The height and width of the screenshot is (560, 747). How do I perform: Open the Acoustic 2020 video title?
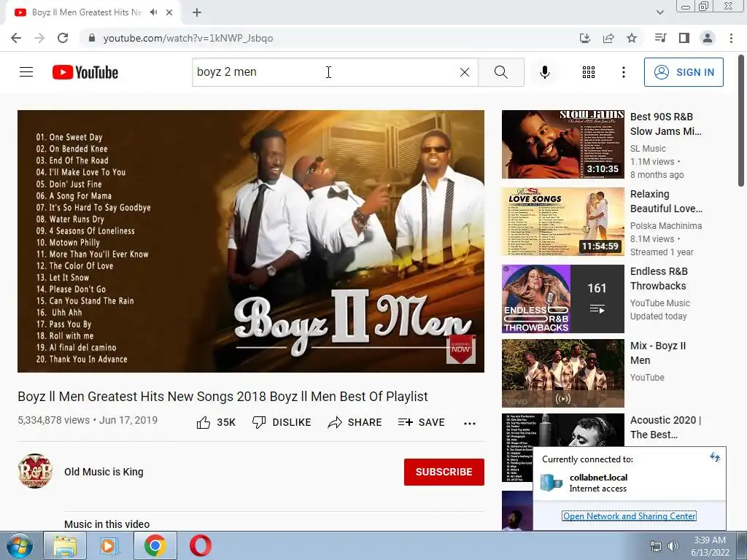coord(665,427)
